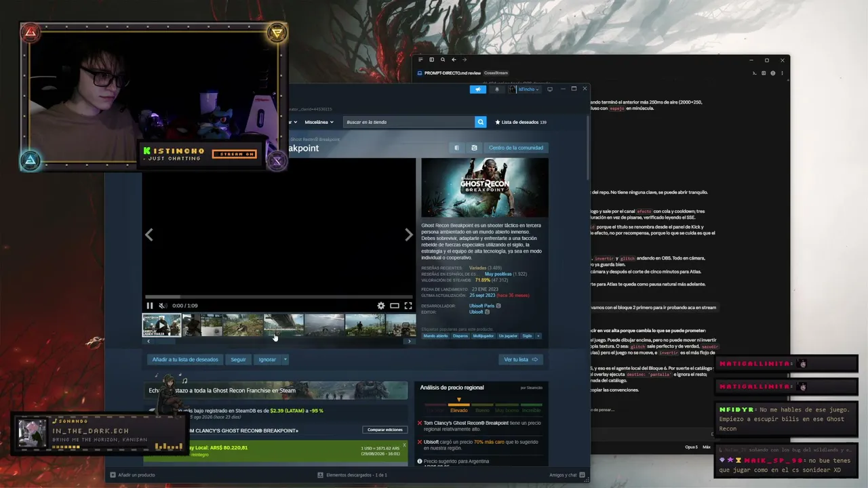Click 'Añadir a tu lista de deseados'
Image resolution: width=868 pixels, height=488 pixels.
[185, 359]
